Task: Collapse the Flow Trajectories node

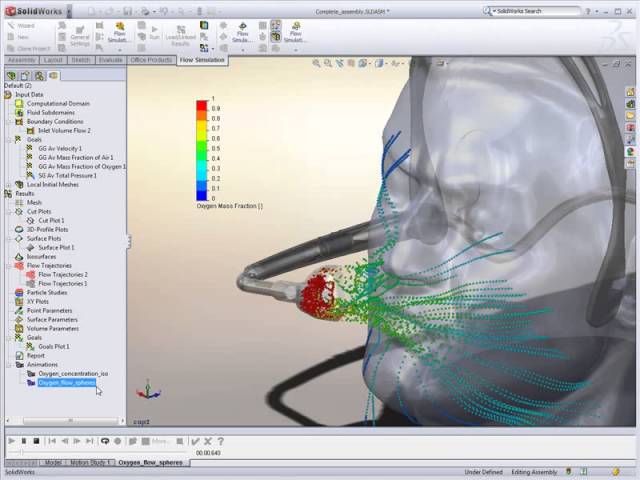Action: click(x=8, y=265)
